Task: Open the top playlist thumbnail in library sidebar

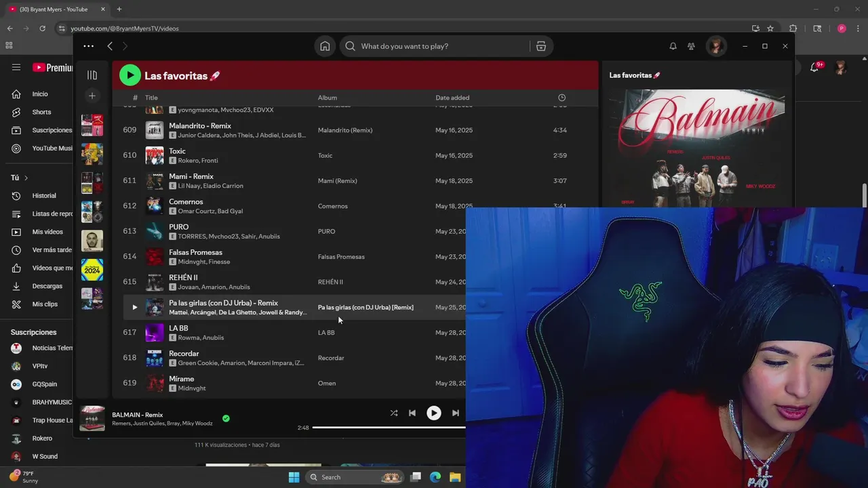Action: pyautogui.click(x=92, y=125)
